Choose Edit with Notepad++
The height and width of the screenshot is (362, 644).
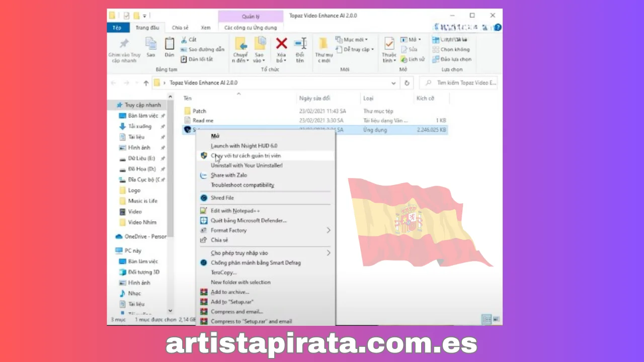point(235,211)
